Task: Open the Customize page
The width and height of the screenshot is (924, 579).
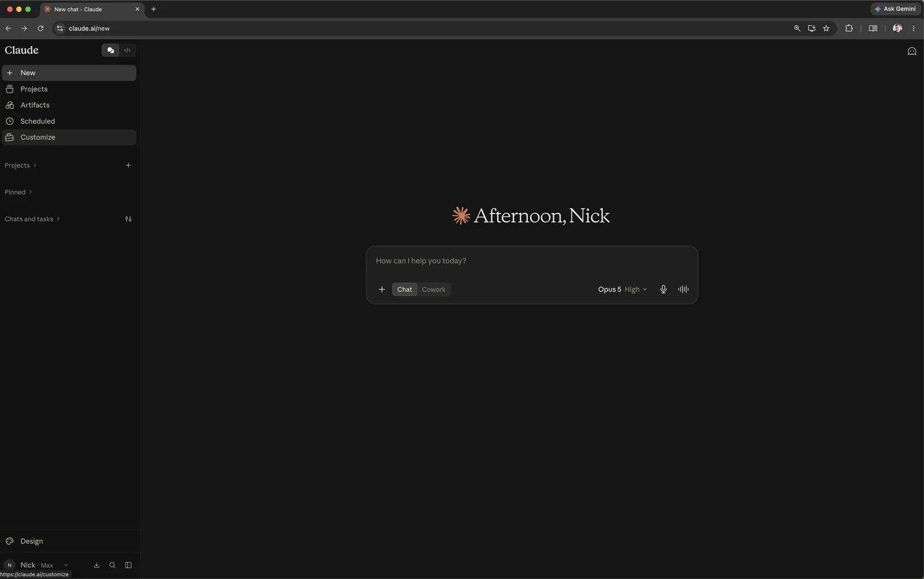Action: click(69, 138)
